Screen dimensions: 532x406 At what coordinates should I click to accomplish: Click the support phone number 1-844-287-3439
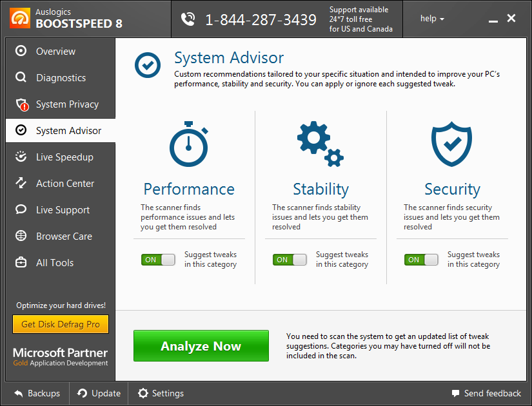(261, 20)
